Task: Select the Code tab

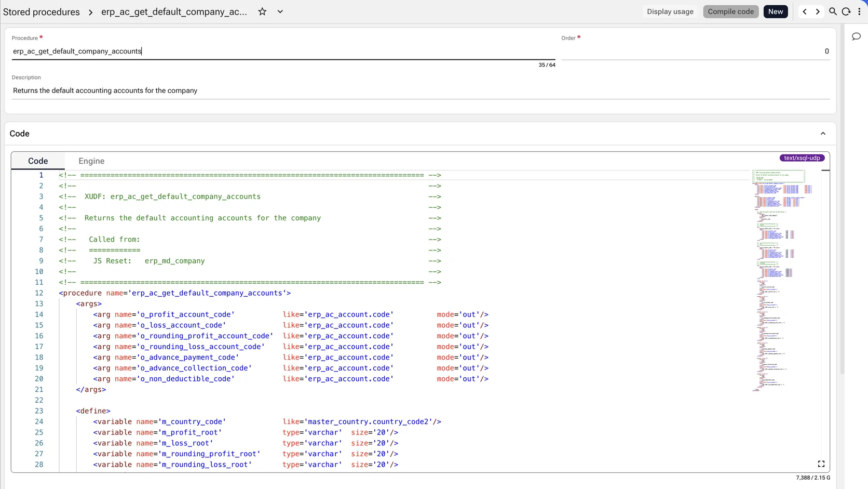Action: pos(38,161)
